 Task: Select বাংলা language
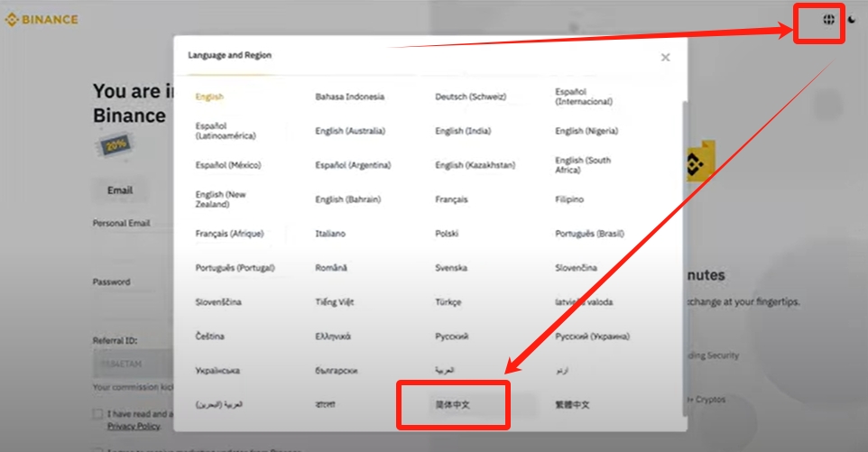[x=326, y=405]
